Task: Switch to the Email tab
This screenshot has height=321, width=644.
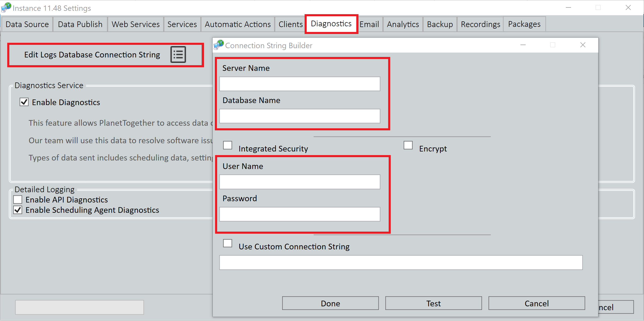Action: (x=369, y=24)
